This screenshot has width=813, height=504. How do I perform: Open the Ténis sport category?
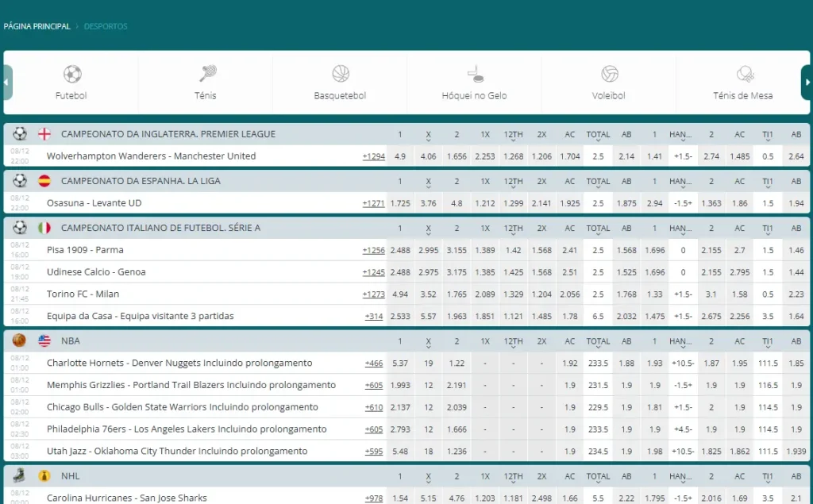tap(207, 74)
